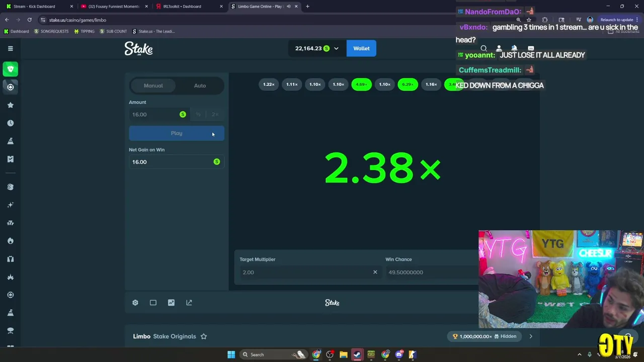The height and width of the screenshot is (362, 644).
Task: Click the 1.16× result pill
Action: (431, 84)
